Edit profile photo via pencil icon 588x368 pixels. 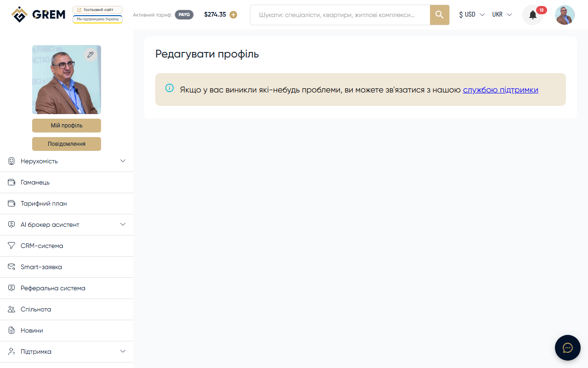click(x=90, y=54)
